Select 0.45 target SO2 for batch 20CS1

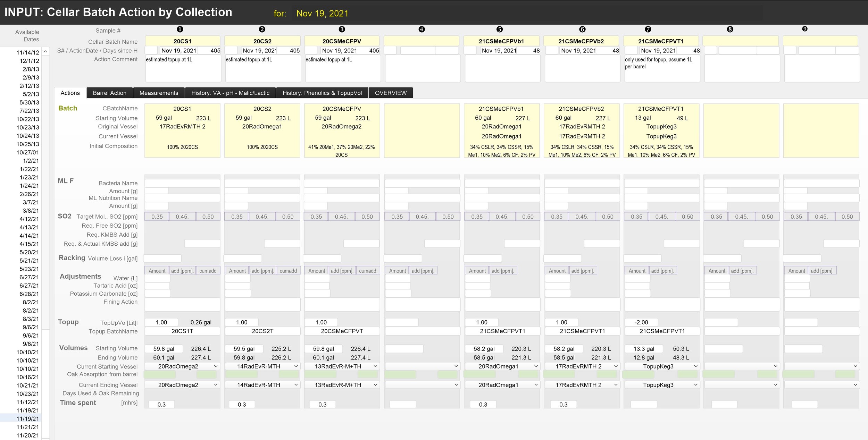pos(182,217)
